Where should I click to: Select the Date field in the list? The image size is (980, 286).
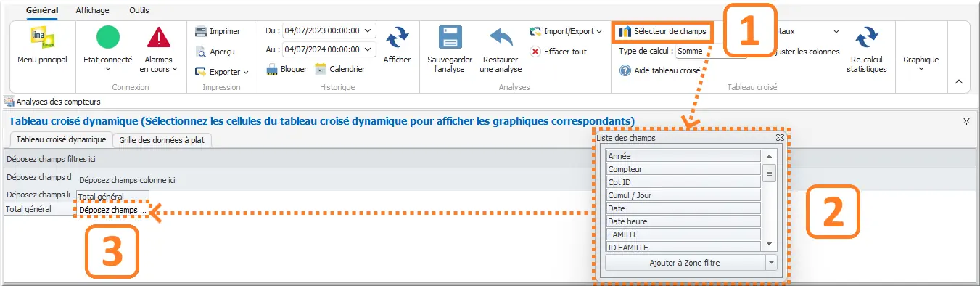click(683, 208)
